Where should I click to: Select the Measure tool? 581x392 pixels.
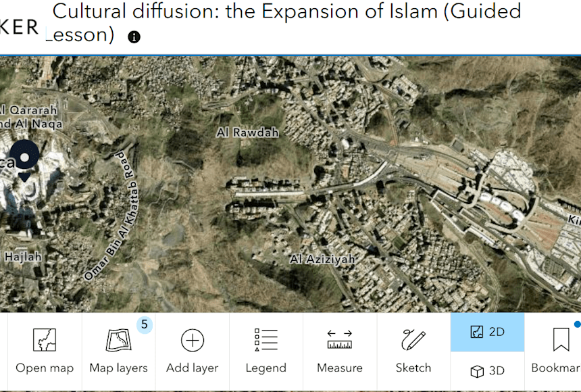point(340,351)
